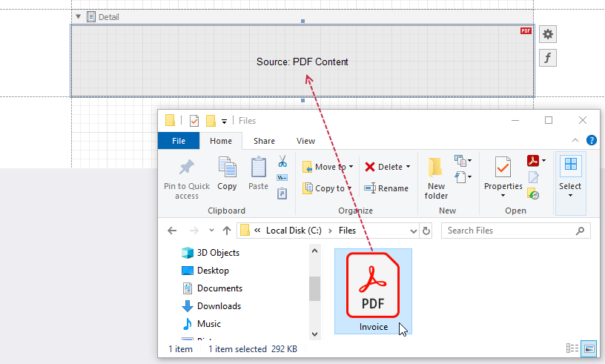The height and width of the screenshot is (364, 605).
Task: Click the red PDF badge on the control
Action: click(x=526, y=31)
